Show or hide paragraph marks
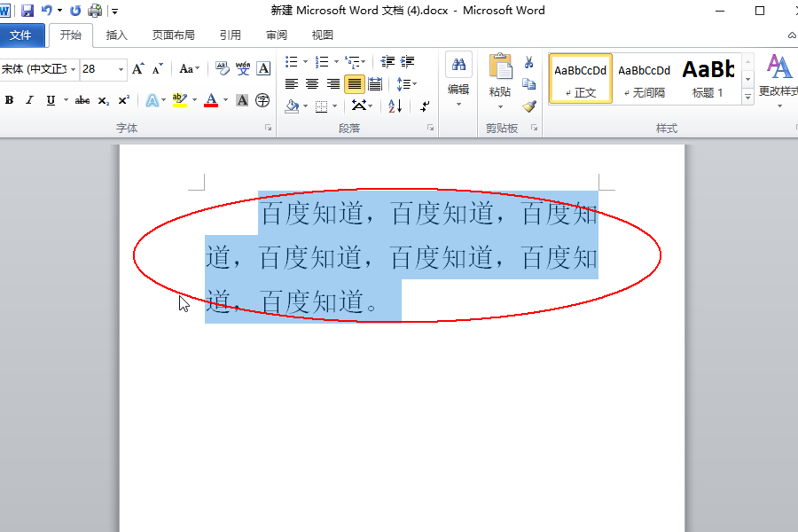The width and height of the screenshot is (798, 532). pos(425,106)
